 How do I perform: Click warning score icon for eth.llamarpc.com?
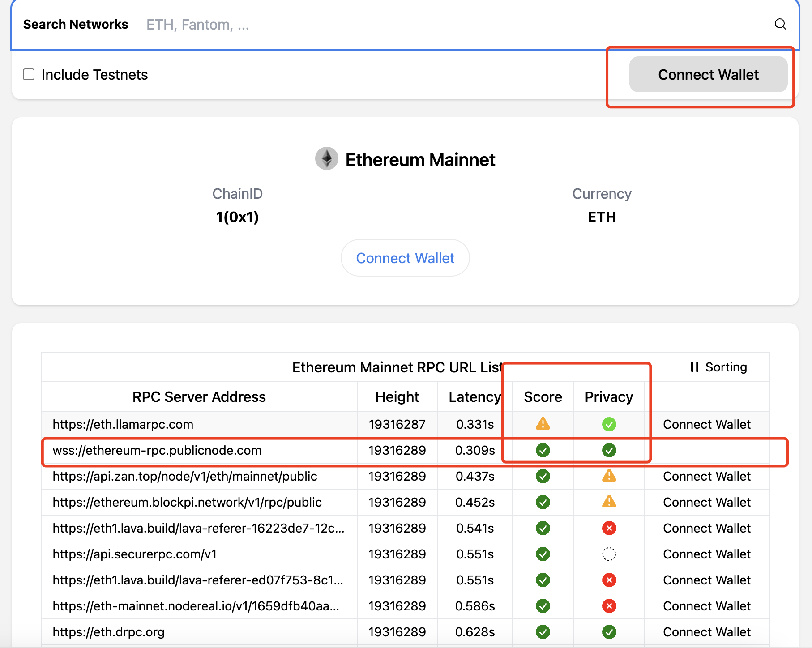click(543, 423)
